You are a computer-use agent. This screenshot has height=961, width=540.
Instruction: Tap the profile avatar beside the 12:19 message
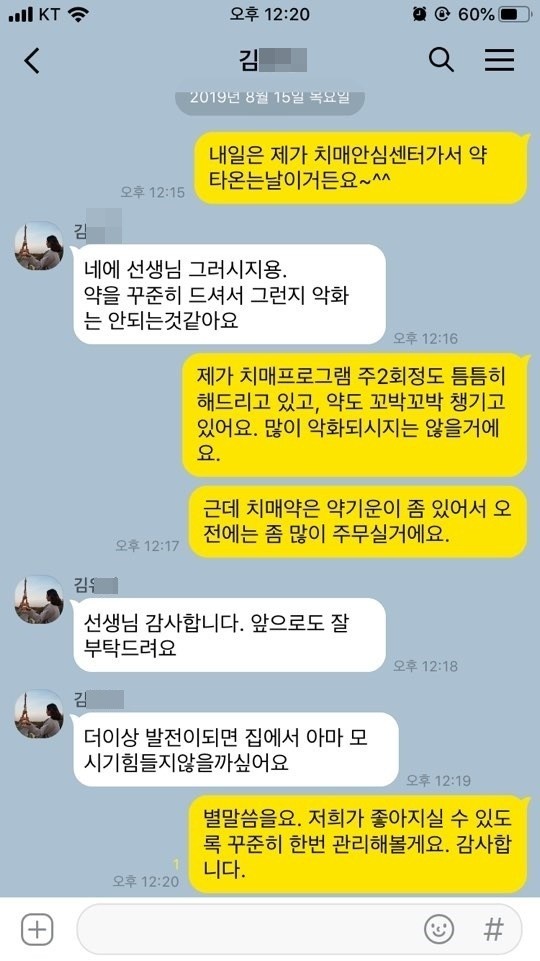click(x=39, y=714)
